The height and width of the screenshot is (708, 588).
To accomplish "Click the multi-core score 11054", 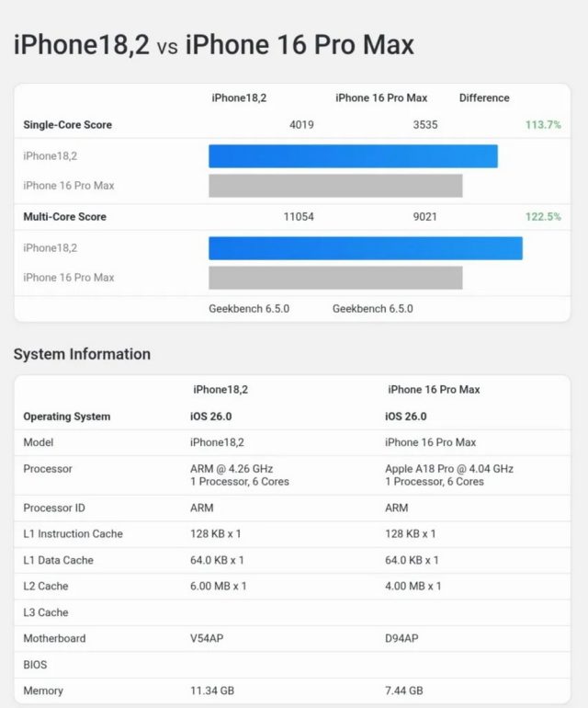I will [299, 217].
